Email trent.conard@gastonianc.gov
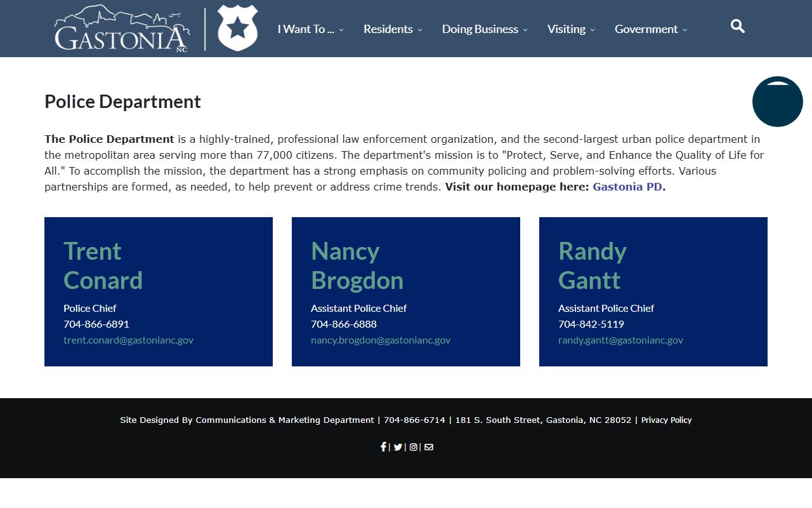The height and width of the screenshot is (508, 812). (128, 340)
